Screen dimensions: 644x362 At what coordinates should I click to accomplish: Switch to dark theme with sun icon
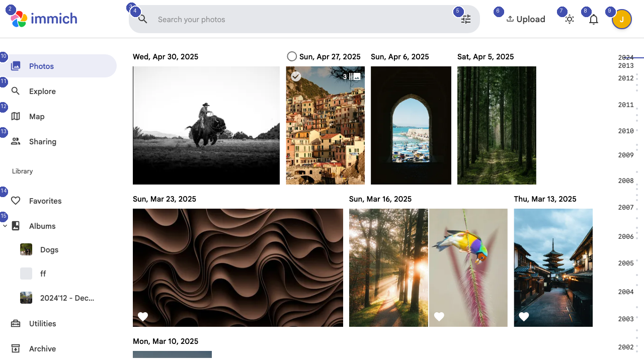(x=569, y=19)
